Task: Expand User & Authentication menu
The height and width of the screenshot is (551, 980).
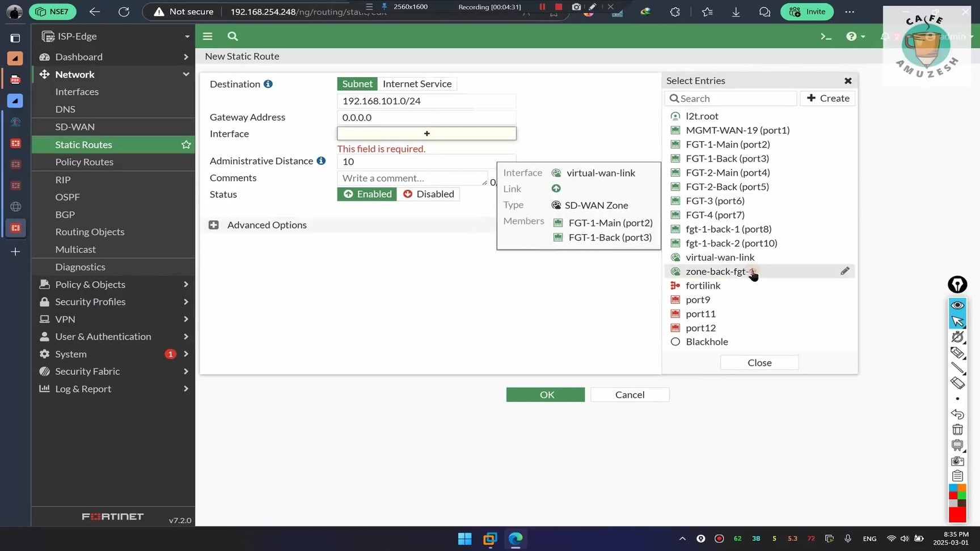Action: coord(113,337)
